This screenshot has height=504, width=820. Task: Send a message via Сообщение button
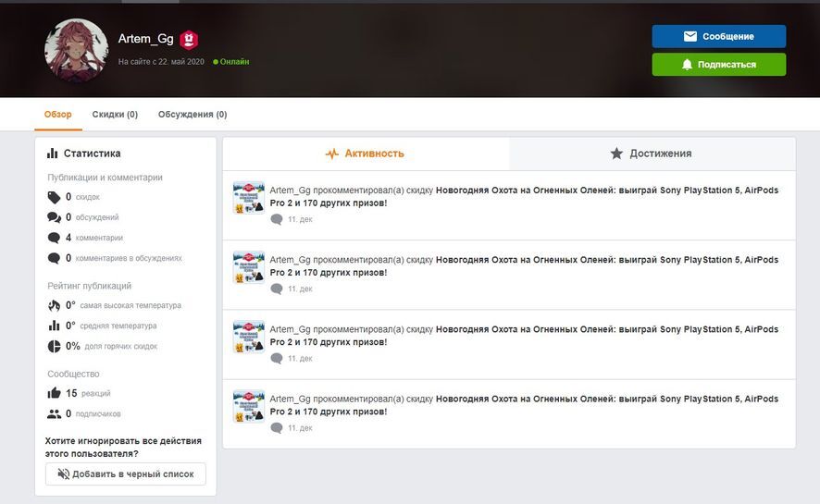click(x=718, y=36)
